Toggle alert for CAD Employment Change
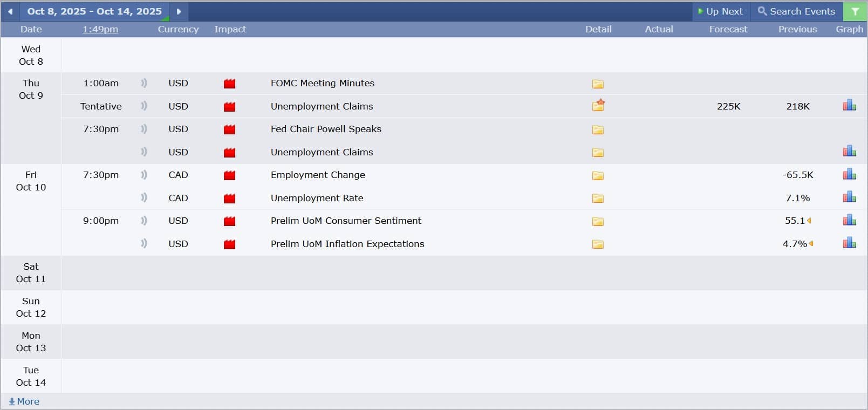Viewport: 868px width, 410px height. [143, 175]
